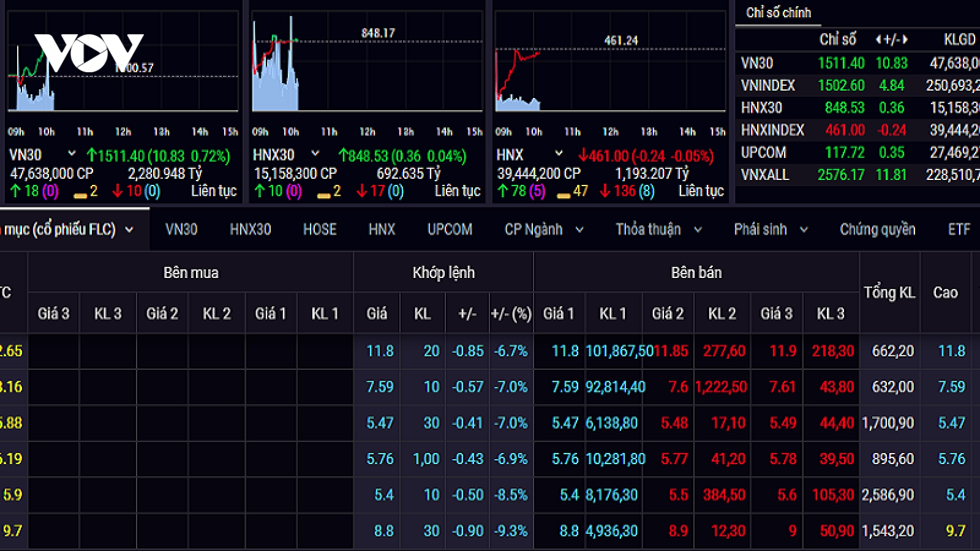980x551 pixels.
Task: Click the Cao column header
Action: coord(946,293)
